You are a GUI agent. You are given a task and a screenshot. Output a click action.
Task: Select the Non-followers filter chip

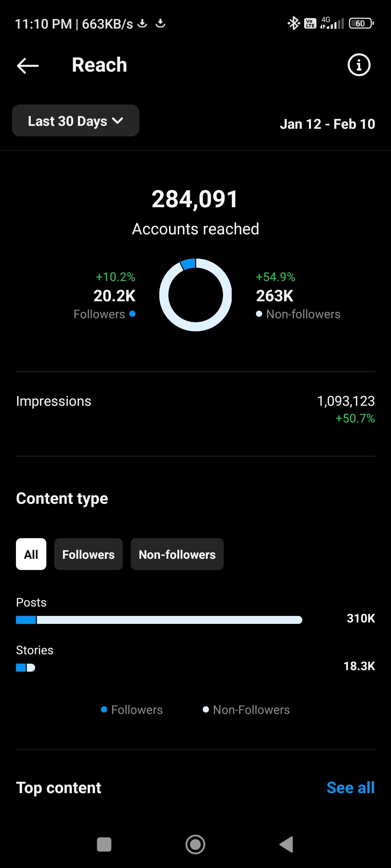pyautogui.click(x=177, y=554)
